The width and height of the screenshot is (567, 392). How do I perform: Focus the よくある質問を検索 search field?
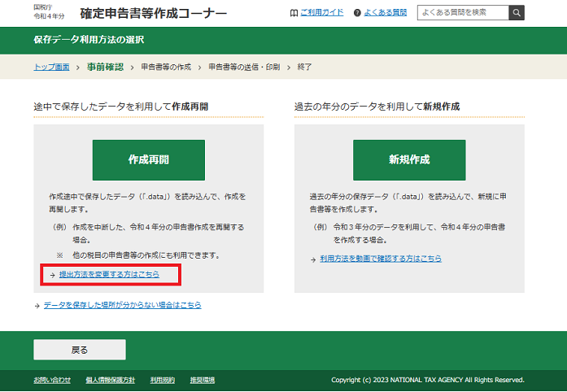(x=462, y=13)
